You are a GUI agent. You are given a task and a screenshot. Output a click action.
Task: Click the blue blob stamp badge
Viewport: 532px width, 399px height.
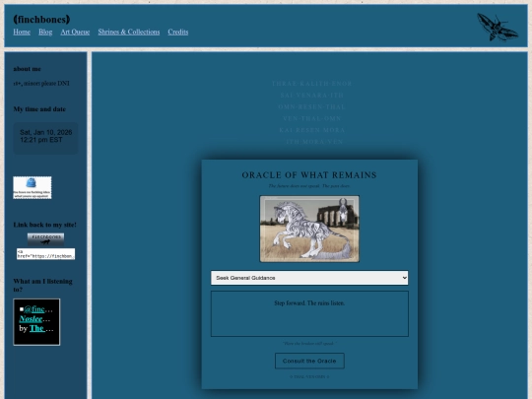click(x=33, y=187)
